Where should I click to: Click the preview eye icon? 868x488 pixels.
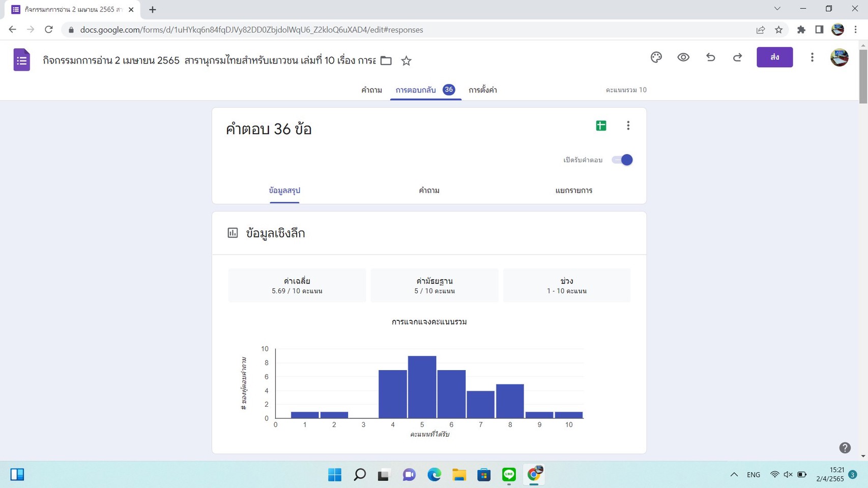[x=683, y=57]
